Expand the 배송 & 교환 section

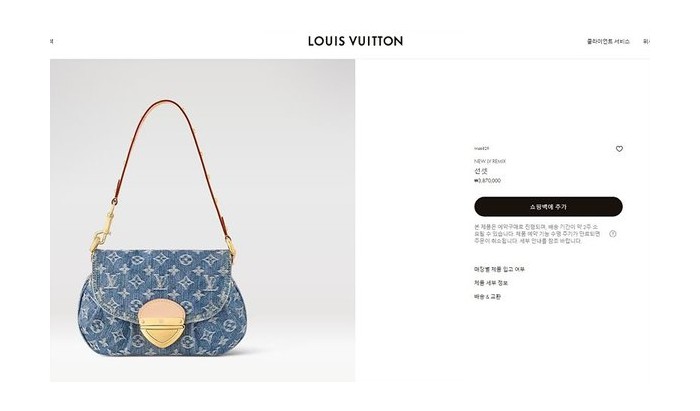click(487, 297)
